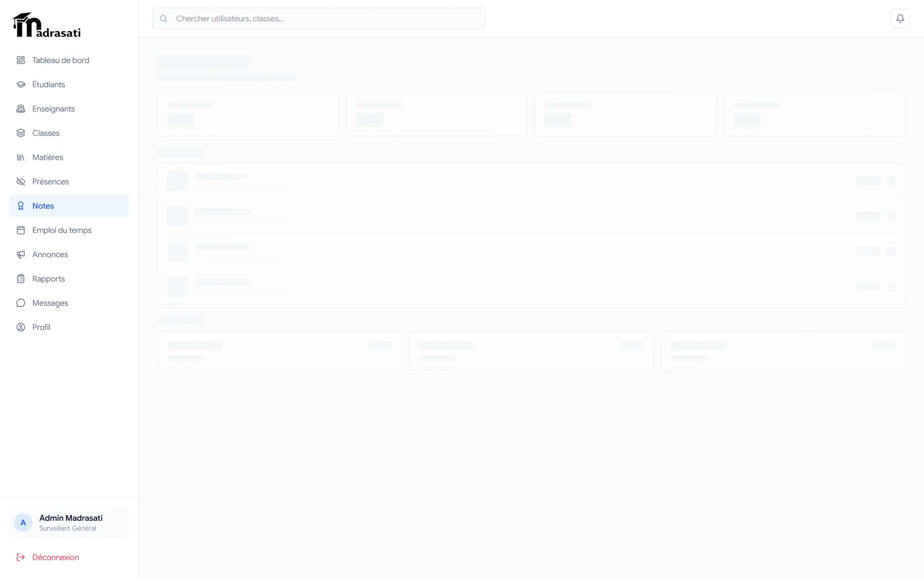
Task: Open the notifications bell icon
Action: 900,18
